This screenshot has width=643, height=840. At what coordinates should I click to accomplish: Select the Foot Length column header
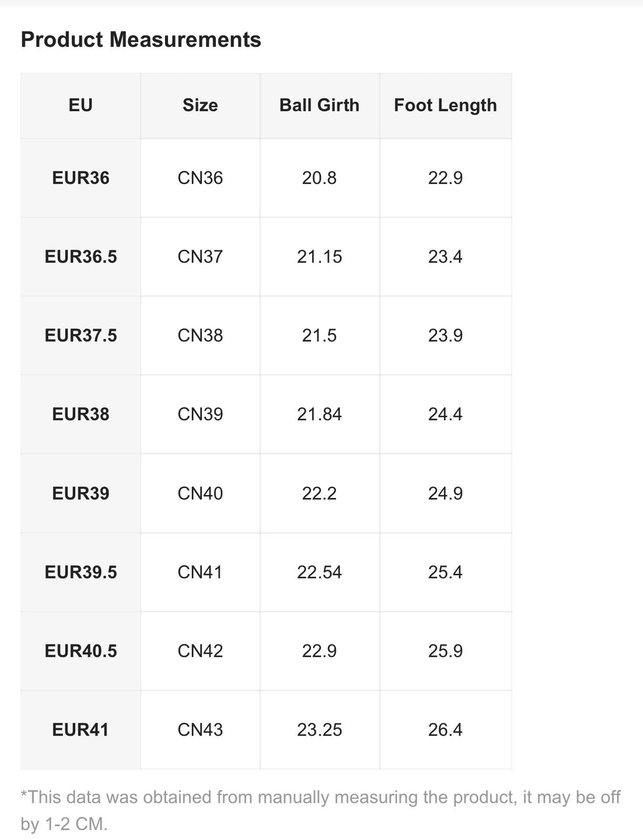pyautogui.click(x=445, y=105)
